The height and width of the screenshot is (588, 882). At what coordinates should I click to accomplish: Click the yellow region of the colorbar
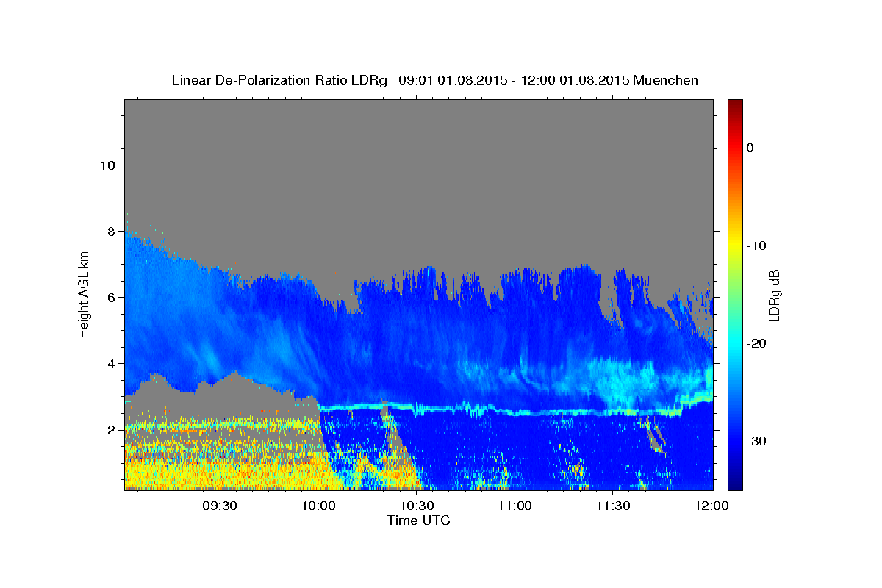[735, 243]
